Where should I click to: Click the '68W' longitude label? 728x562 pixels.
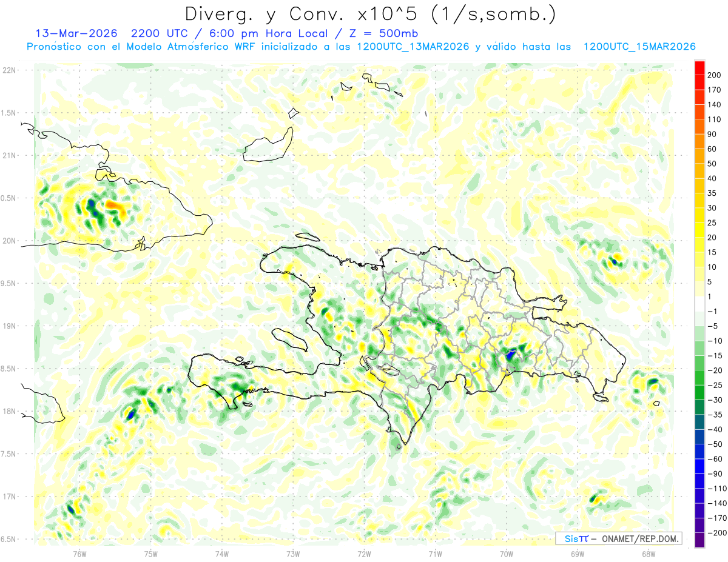pyautogui.click(x=649, y=554)
